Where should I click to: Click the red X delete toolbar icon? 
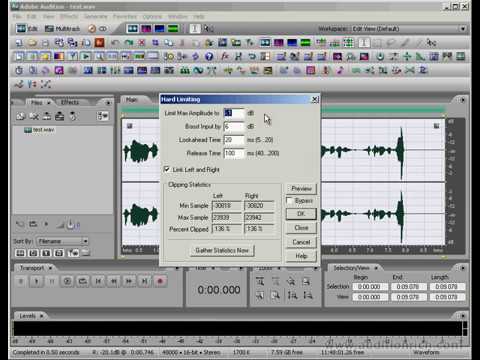[142, 43]
